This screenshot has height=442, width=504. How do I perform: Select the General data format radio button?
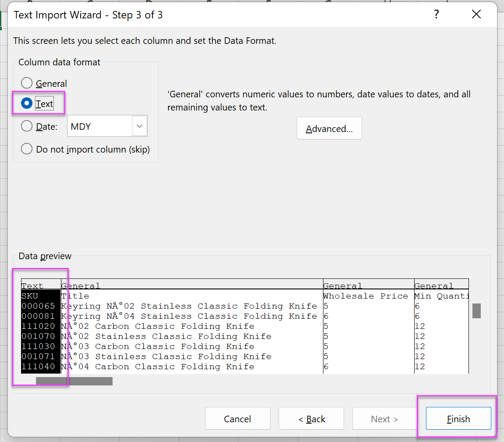pyautogui.click(x=27, y=83)
